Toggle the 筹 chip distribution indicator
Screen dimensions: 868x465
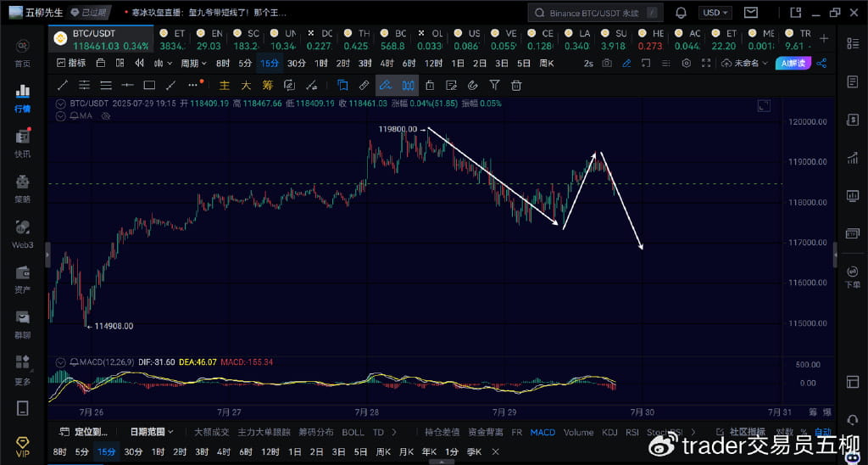click(268, 86)
